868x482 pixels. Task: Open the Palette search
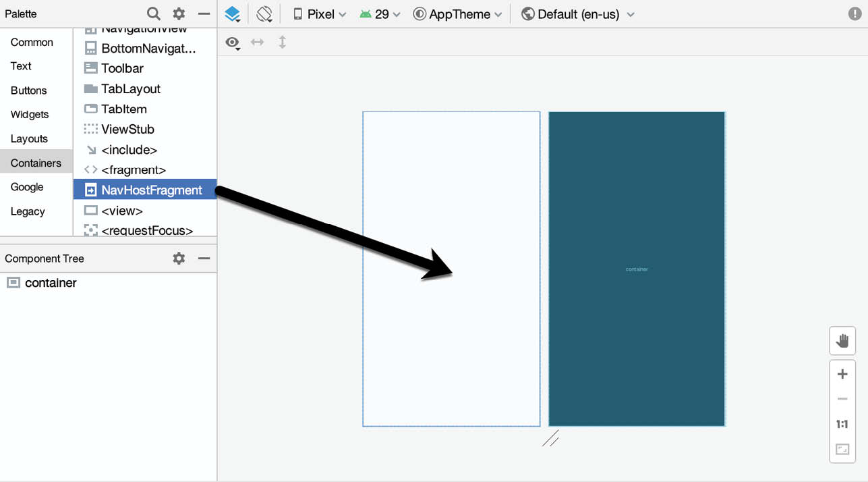154,14
